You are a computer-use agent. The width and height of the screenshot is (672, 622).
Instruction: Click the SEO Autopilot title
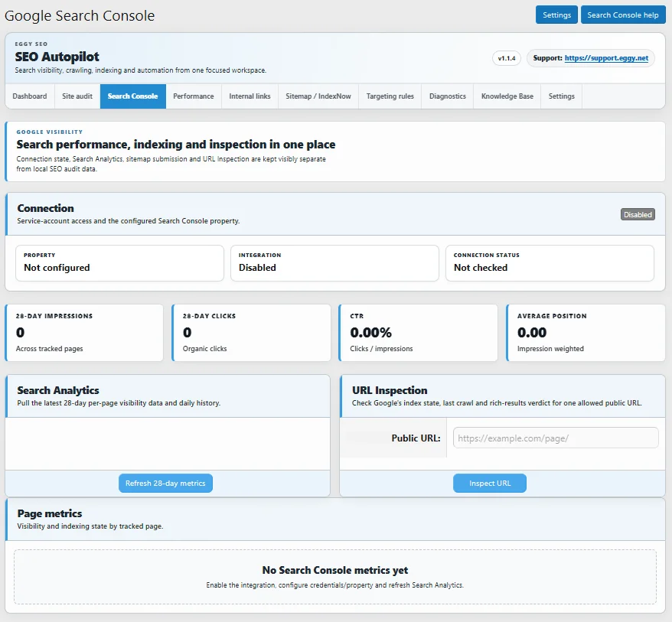click(x=57, y=57)
